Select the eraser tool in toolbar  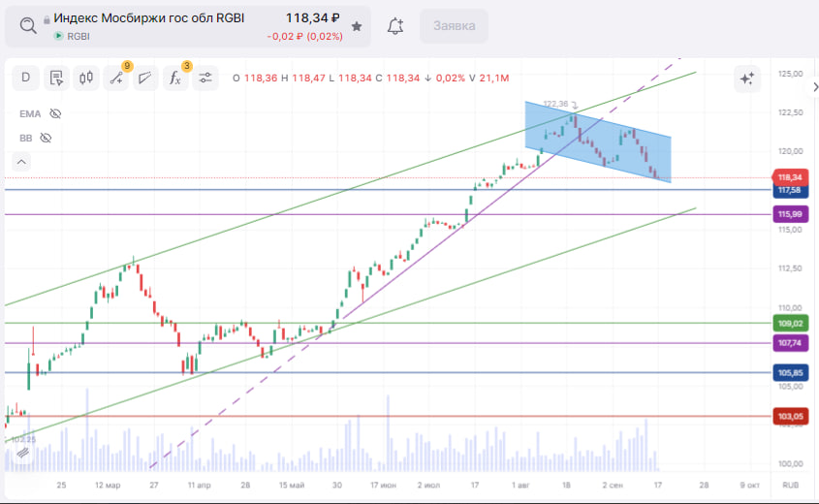(145, 78)
